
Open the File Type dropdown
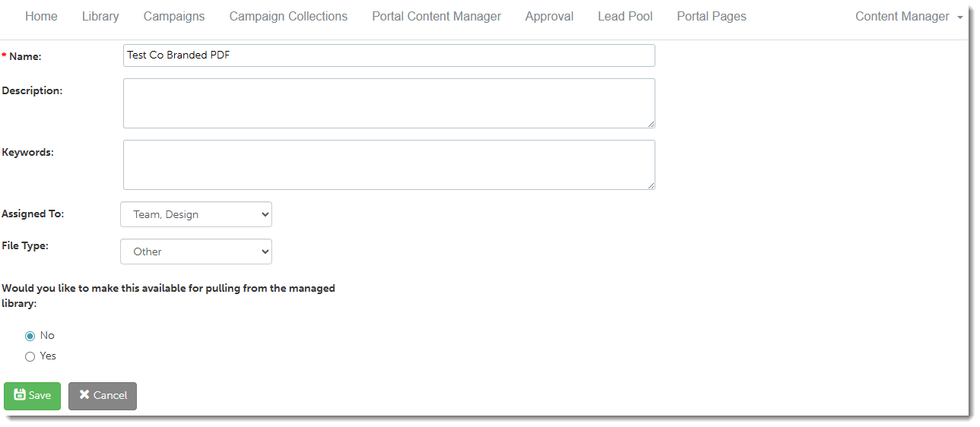coord(195,251)
